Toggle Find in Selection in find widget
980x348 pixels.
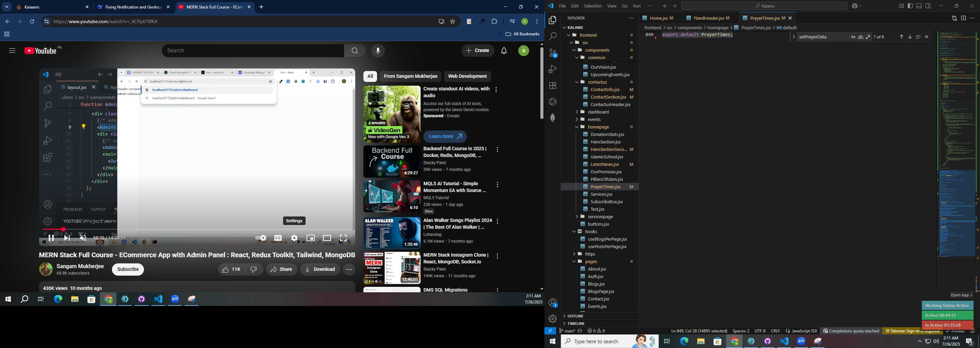(x=918, y=37)
